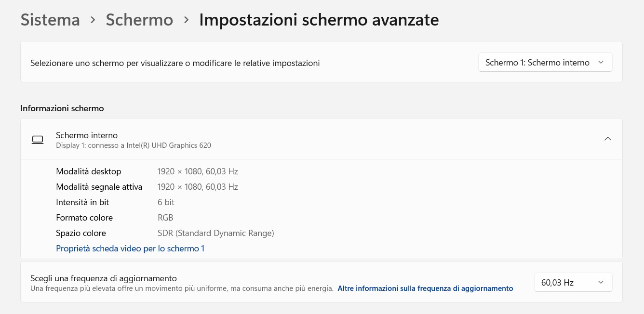Click the Display 1 connesso a Intel UHD subtitle

coord(134,145)
